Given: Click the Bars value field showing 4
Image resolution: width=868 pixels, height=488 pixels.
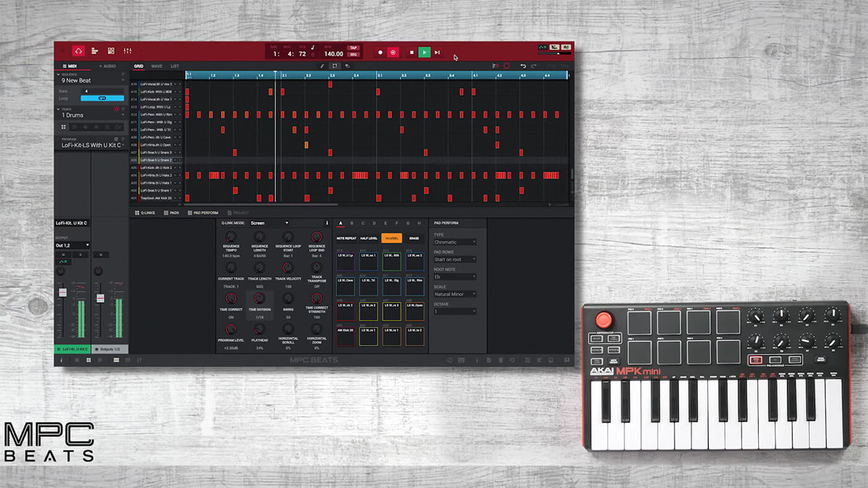Looking at the screenshot, I should [102, 91].
